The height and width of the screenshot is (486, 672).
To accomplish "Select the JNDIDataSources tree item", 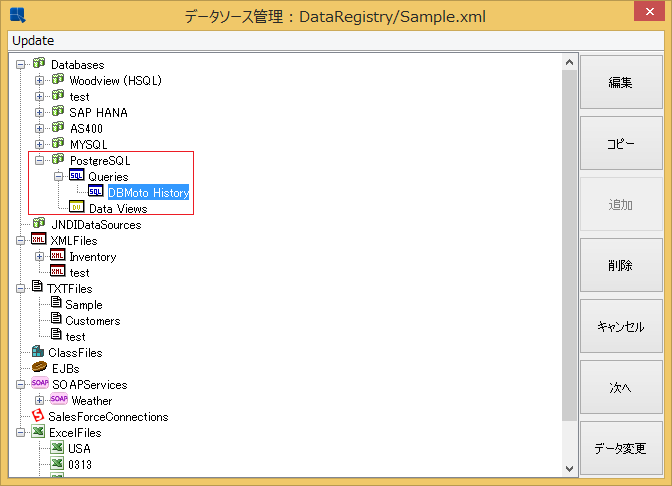I will 96,225.
